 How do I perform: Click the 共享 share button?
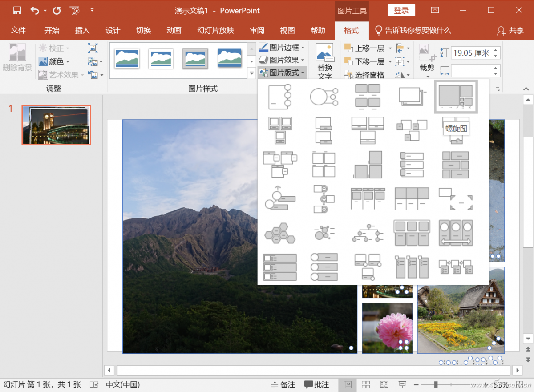click(x=511, y=30)
